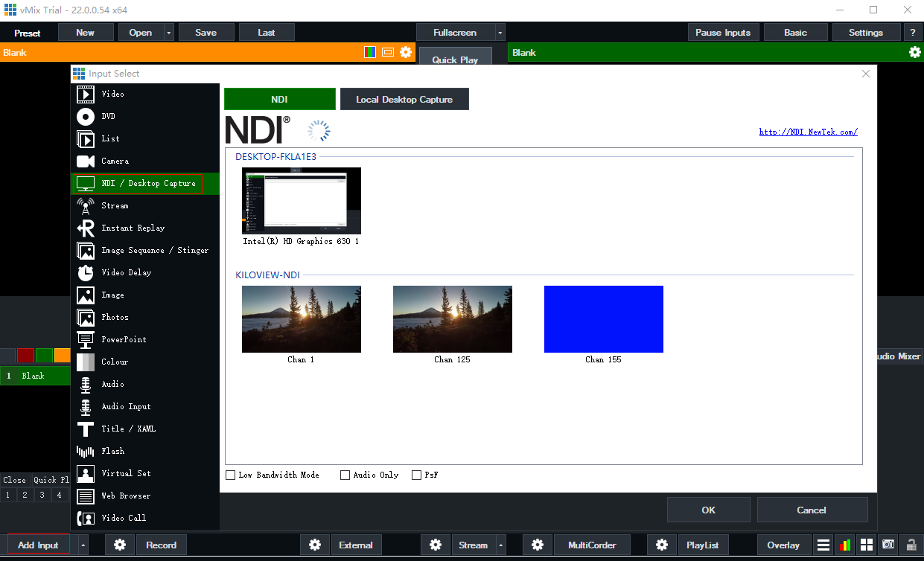
Task: Choose the Image input icon
Action: [86, 295]
